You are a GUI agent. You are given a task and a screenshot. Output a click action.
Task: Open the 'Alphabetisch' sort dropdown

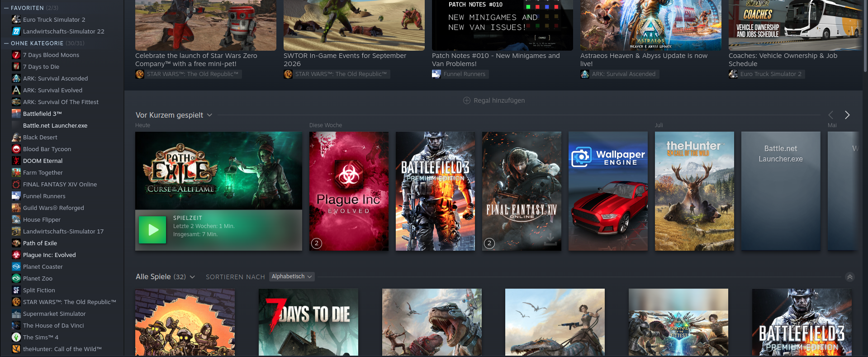point(292,276)
